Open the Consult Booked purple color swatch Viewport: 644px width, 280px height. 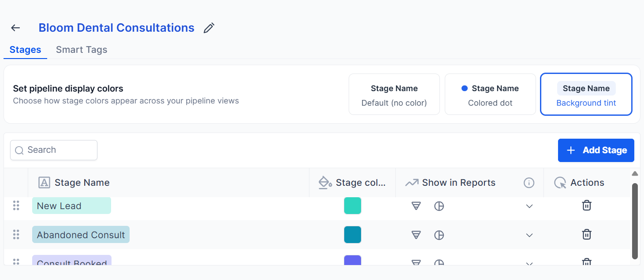click(x=353, y=260)
